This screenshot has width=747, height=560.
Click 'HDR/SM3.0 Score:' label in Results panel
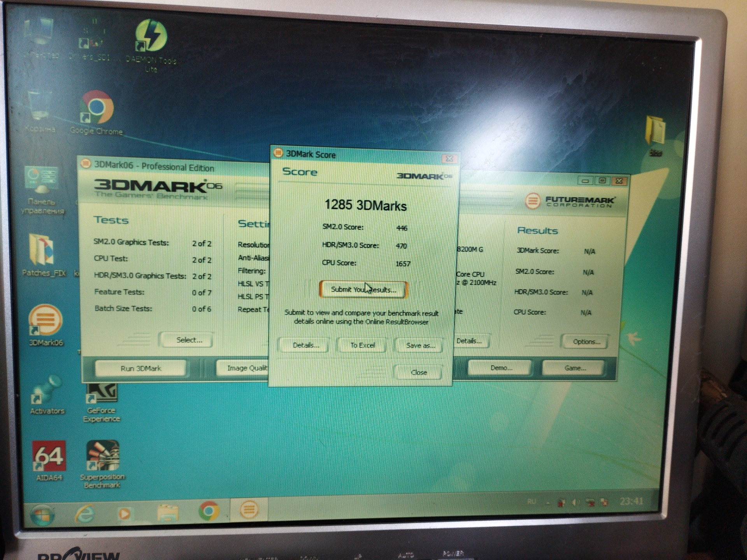(541, 292)
